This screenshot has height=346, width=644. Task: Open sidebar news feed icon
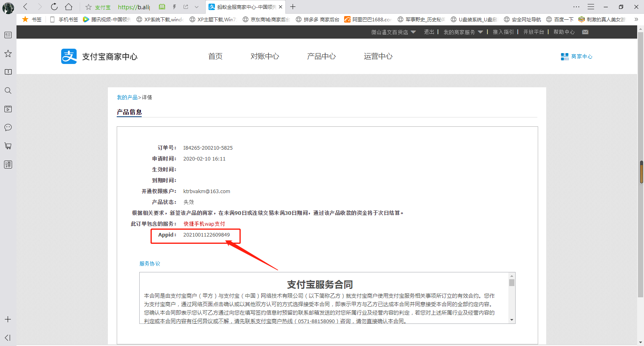coord(8,35)
